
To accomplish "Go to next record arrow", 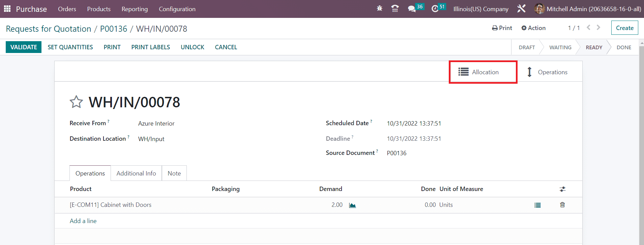I will [x=598, y=28].
